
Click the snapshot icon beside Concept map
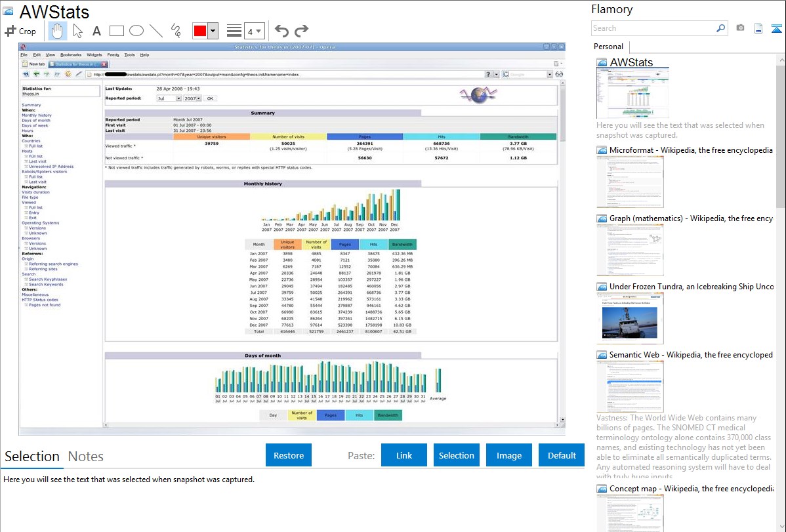click(x=602, y=489)
